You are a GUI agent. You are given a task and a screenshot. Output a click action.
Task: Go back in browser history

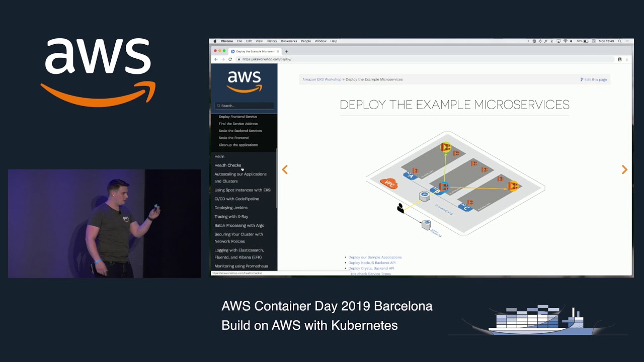[216, 59]
